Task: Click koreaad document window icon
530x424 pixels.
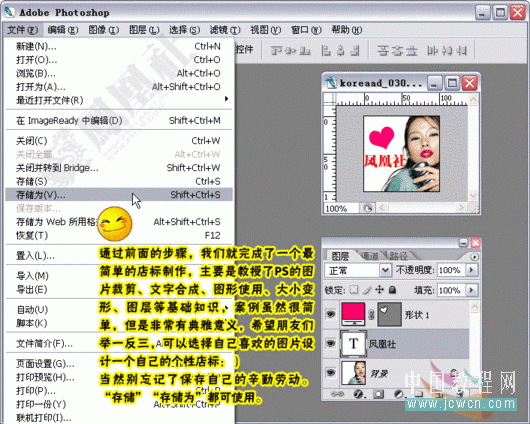Action: coord(331,83)
